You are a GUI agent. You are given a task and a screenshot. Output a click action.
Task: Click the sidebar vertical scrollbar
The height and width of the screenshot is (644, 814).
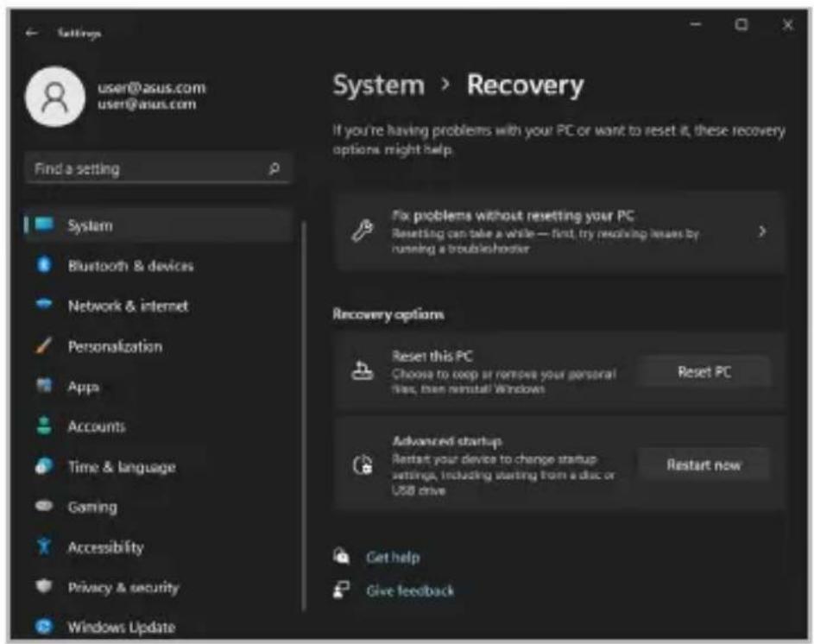(x=304, y=415)
